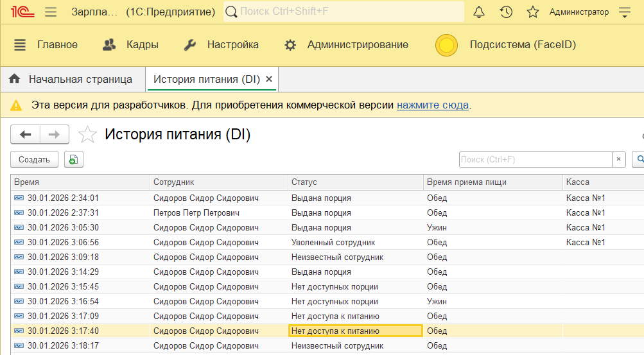This screenshot has height=355, width=644.
Task: Click the list search field Поиск (Ctrl+F)
Action: 535,160
